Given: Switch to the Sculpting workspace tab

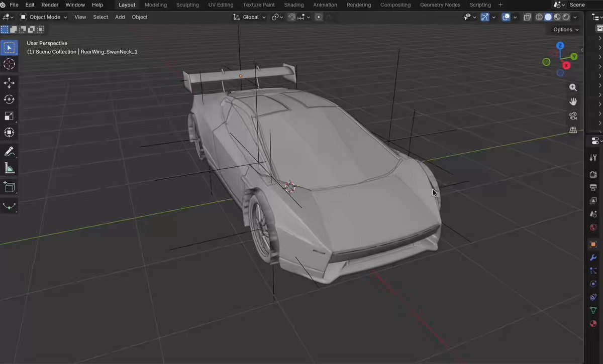Looking at the screenshot, I should pos(187,5).
